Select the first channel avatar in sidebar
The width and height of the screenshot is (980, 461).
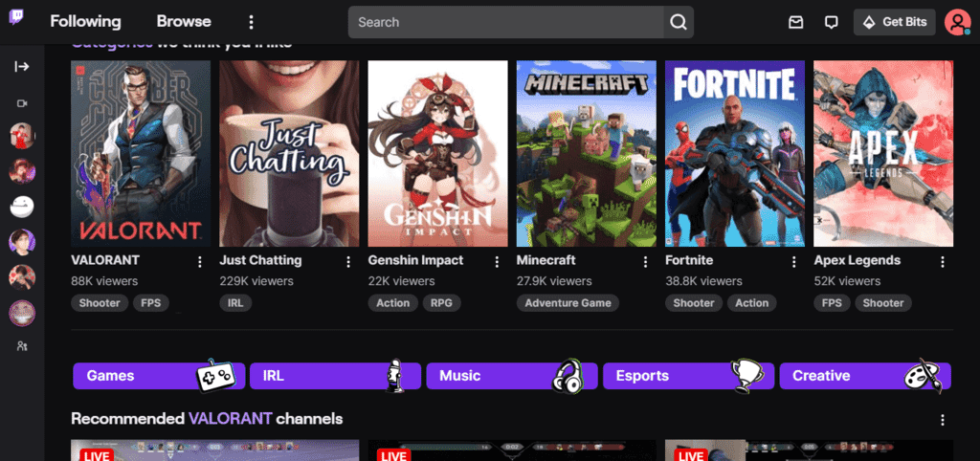click(x=22, y=136)
